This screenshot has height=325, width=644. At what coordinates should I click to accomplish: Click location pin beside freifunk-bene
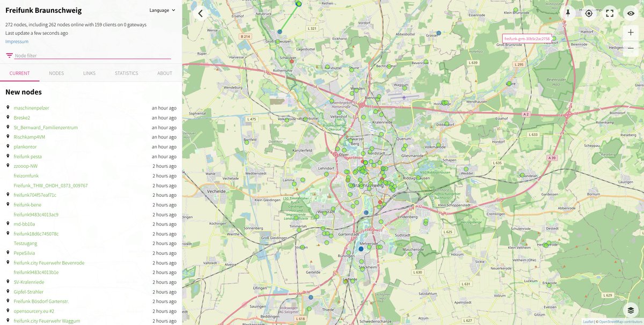pos(8,204)
